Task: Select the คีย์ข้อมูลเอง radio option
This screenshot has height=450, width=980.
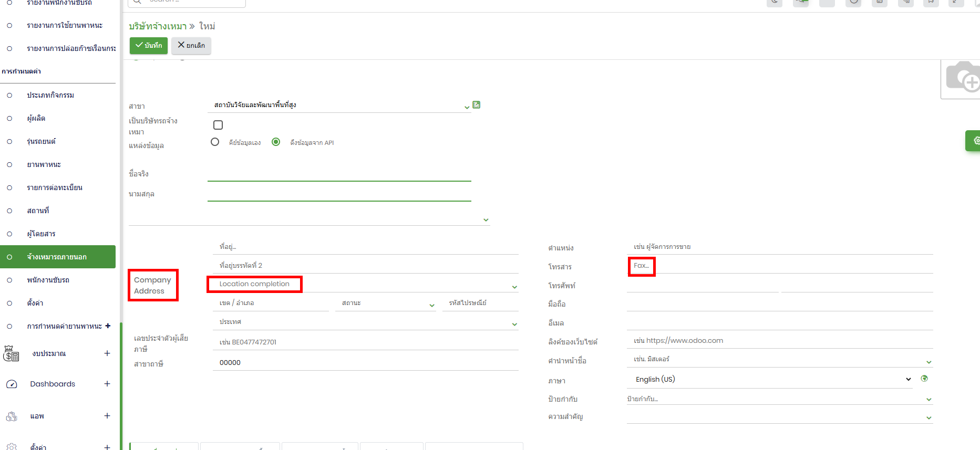Action: (215, 142)
